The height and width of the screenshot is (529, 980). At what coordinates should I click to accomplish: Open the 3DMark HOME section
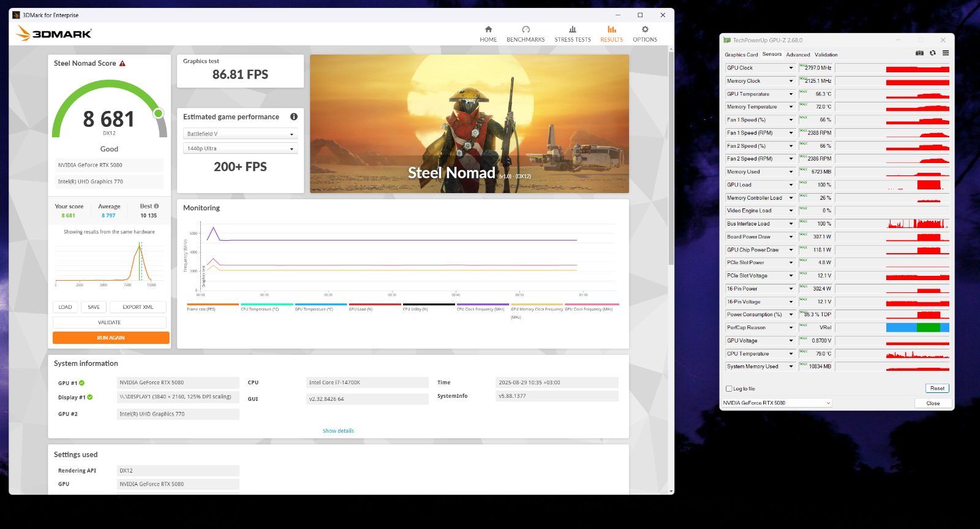pos(488,34)
